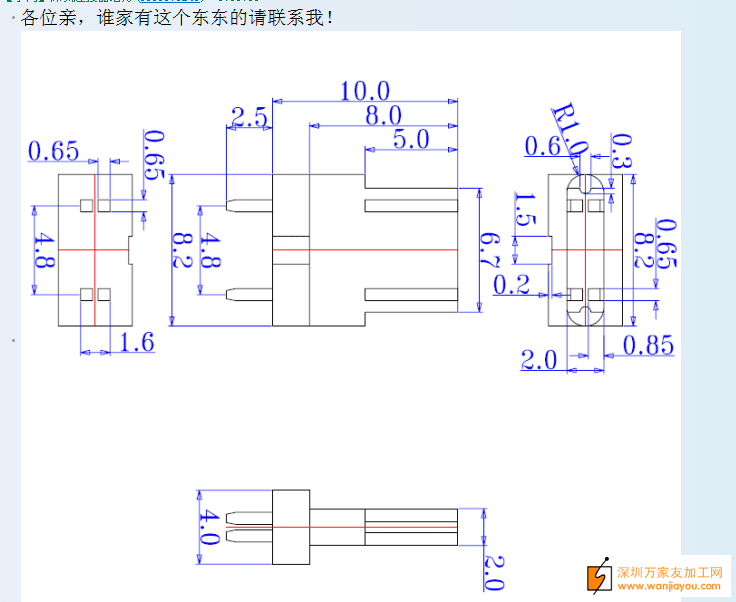This screenshot has height=602, width=736.
Task: Click the 1.5 dimension label
Action: tap(522, 213)
